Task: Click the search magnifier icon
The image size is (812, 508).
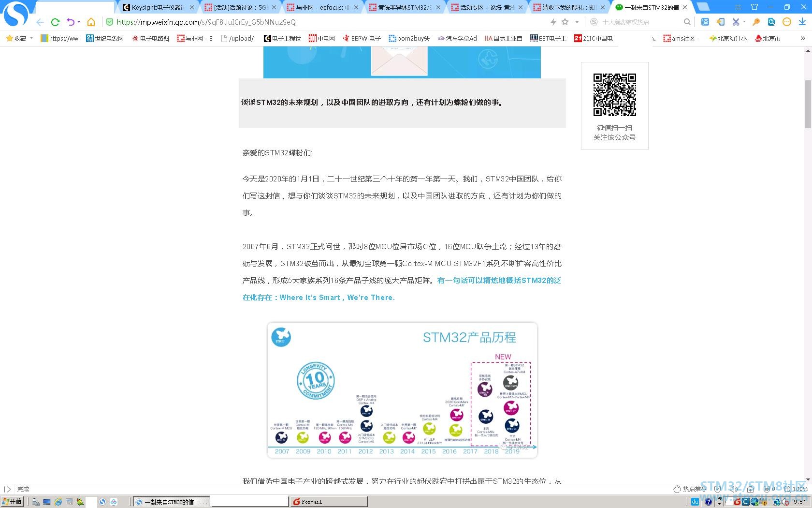Action: (x=687, y=22)
